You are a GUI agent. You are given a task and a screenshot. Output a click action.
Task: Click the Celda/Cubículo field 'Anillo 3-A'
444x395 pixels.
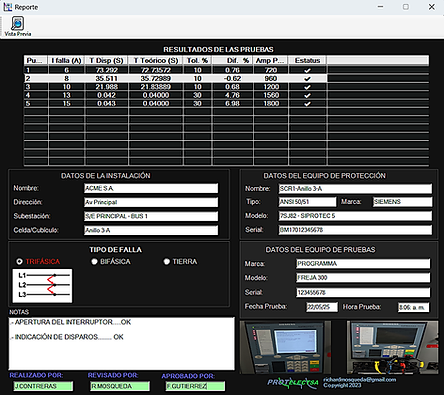tap(151, 230)
